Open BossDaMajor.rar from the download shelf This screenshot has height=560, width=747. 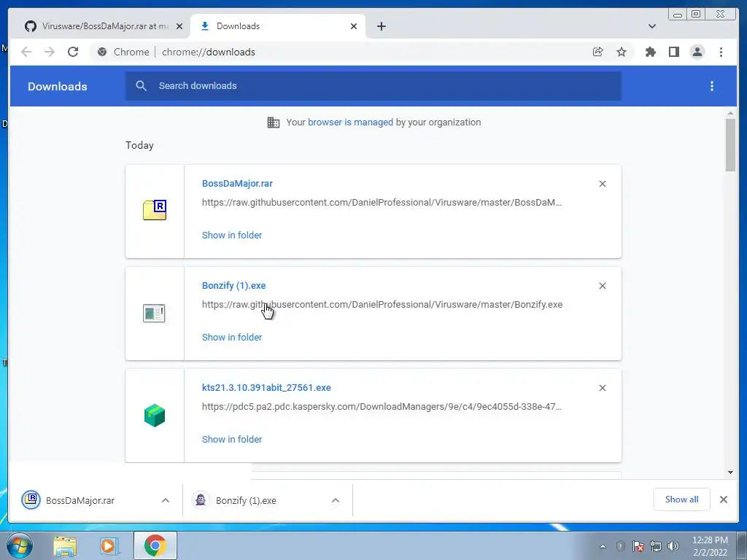[80, 500]
